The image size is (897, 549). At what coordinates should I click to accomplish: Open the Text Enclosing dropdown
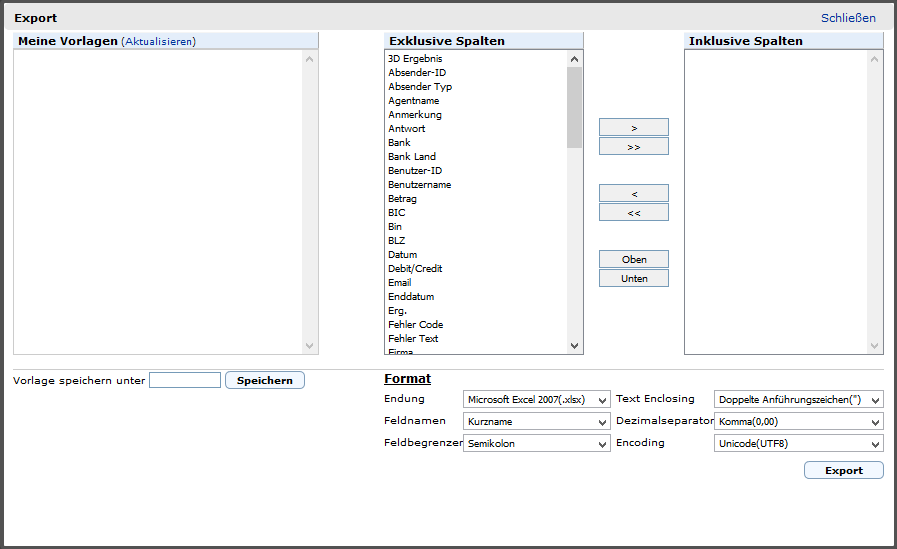point(799,400)
